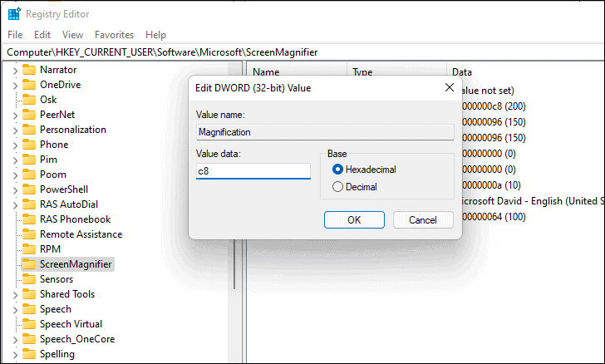The height and width of the screenshot is (364, 605).
Task: Expand the Narrator tree node
Action: [x=15, y=71]
